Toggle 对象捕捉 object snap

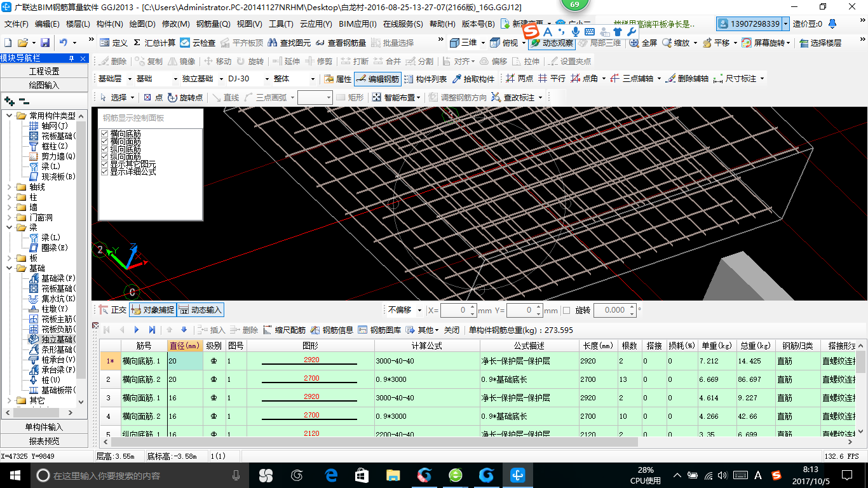click(x=153, y=310)
